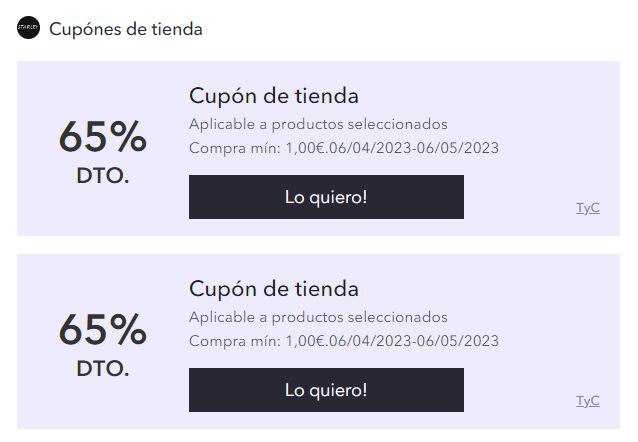This screenshot has width=638, height=442.
Task: Click the 65% value on the first coupon
Action: point(103,137)
